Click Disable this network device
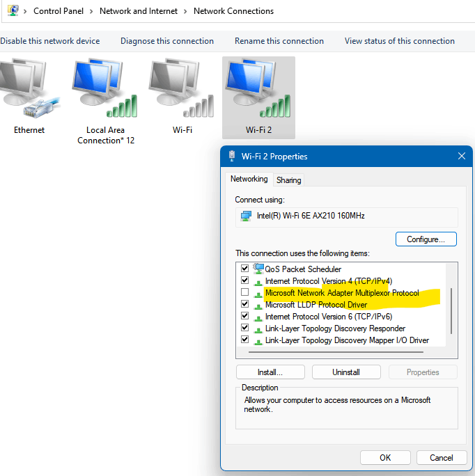This screenshot has width=475, height=476. point(50,41)
